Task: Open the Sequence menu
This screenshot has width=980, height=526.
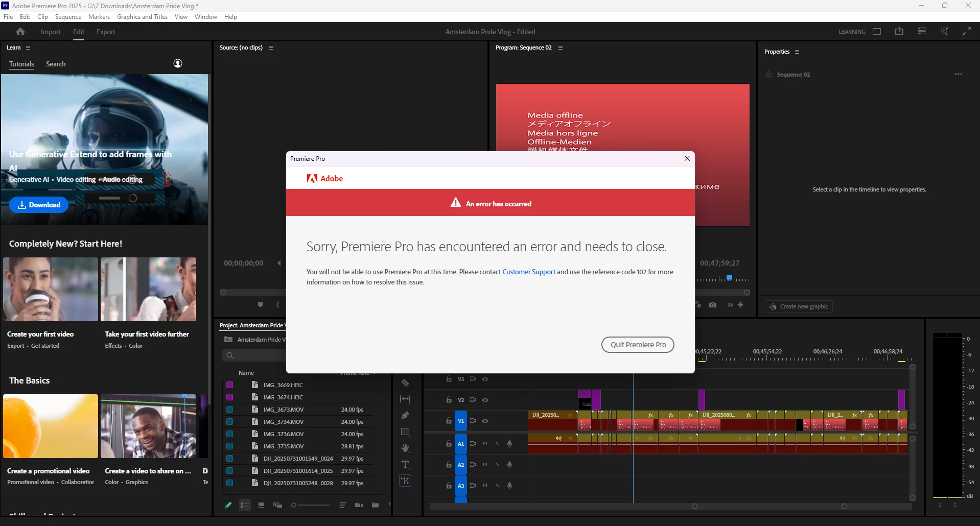Action: 68,17
